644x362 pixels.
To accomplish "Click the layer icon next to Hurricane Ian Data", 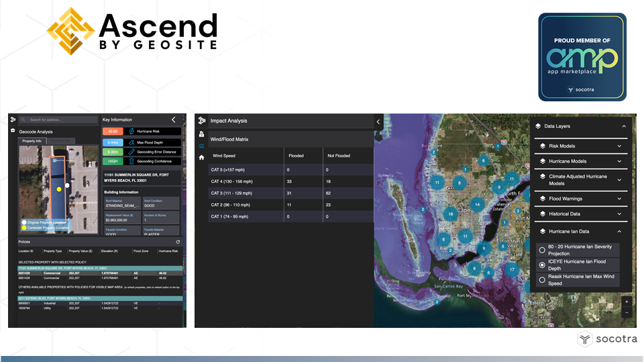I will 543,231.
